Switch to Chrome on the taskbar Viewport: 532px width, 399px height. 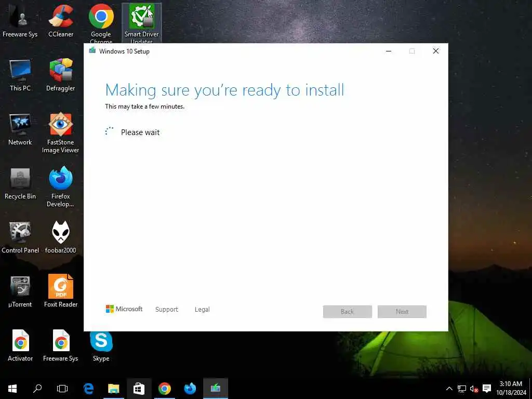165,389
